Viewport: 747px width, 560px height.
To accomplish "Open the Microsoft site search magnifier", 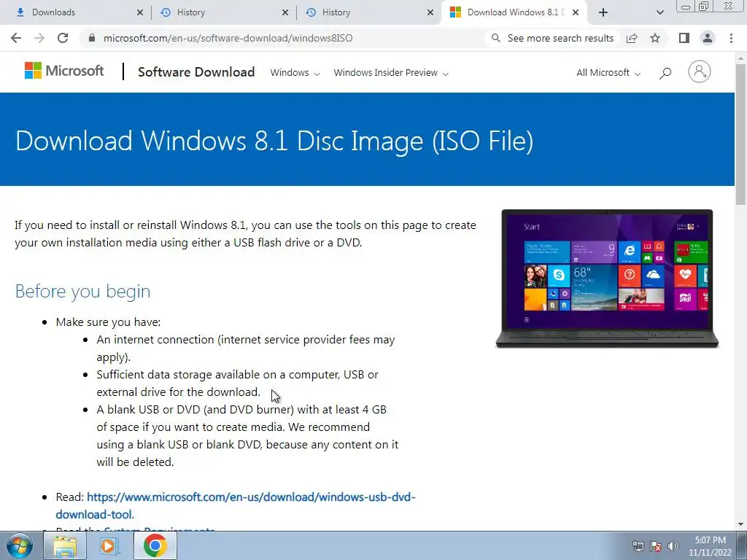I will pos(665,73).
